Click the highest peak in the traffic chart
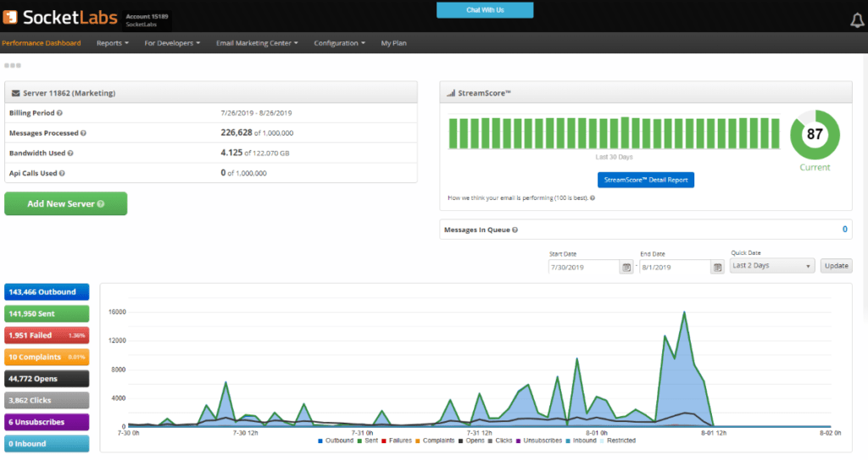The width and height of the screenshot is (868, 460). 685,313
